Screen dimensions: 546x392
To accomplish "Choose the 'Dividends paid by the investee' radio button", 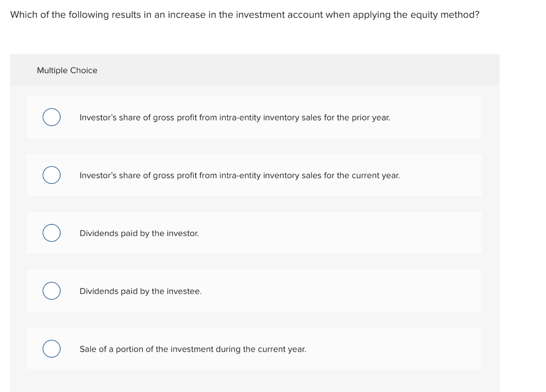I will pos(51,291).
